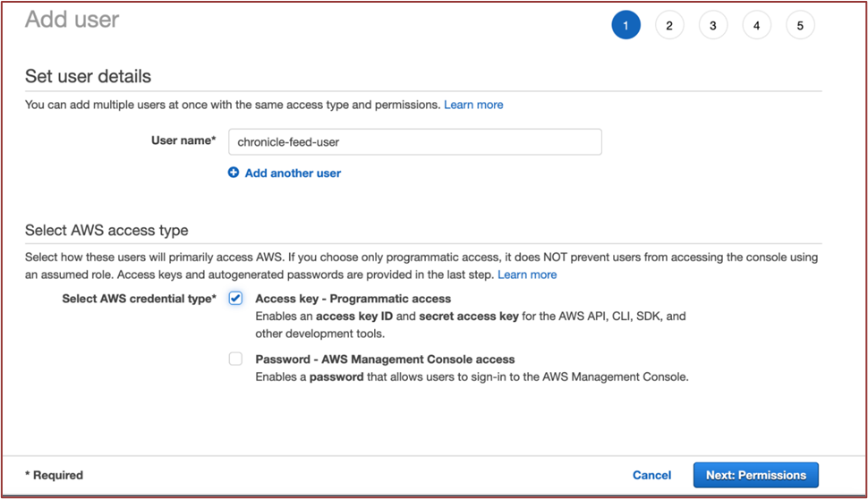Open Learn more link about AWS access type
The width and height of the screenshot is (868, 499).
527,275
